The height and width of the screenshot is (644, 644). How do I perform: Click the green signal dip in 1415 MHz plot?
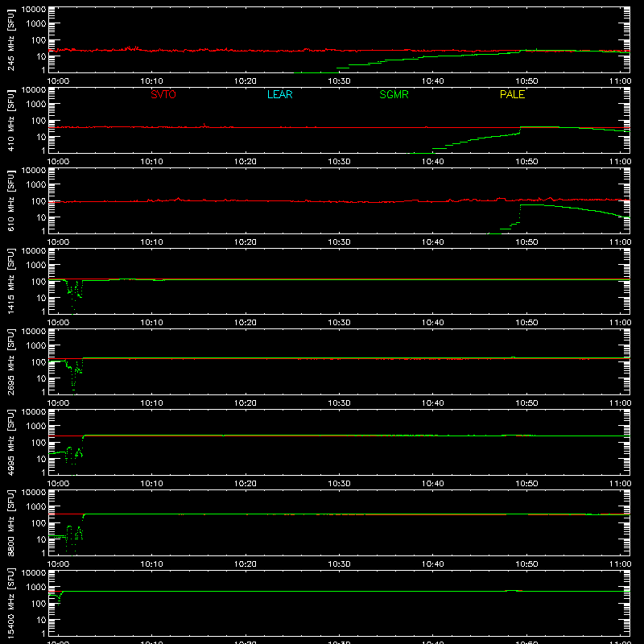[x=74, y=295]
